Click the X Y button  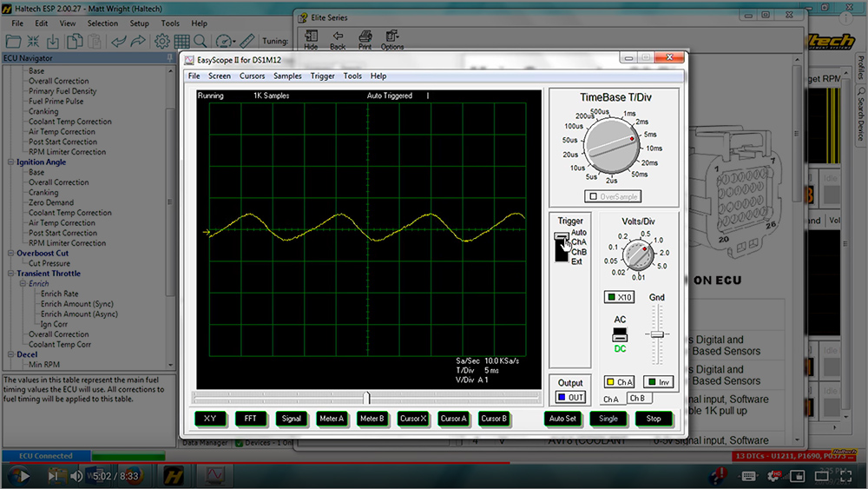tap(210, 419)
